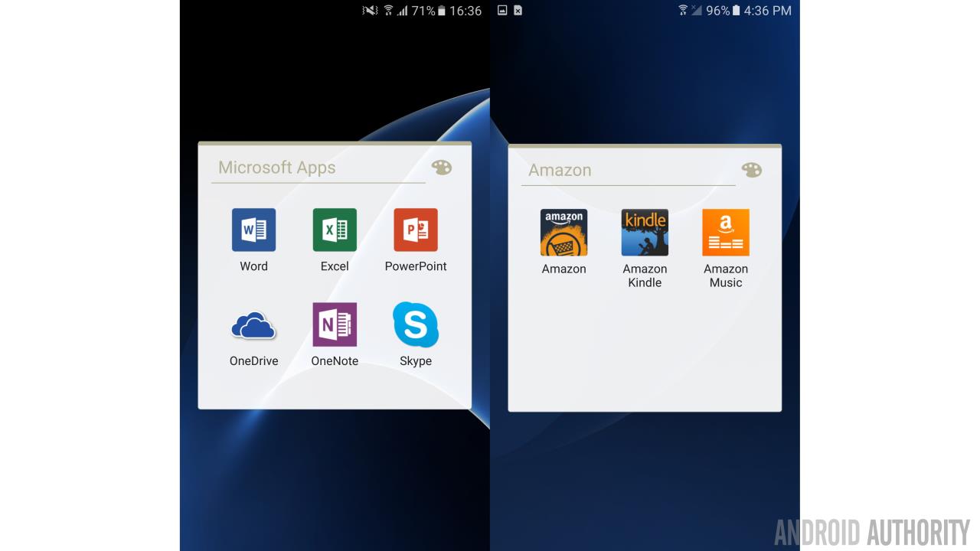Tap the signal bars icon in the left phone's status bar
Screen dimensions: 980x551
tap(403, 11)
